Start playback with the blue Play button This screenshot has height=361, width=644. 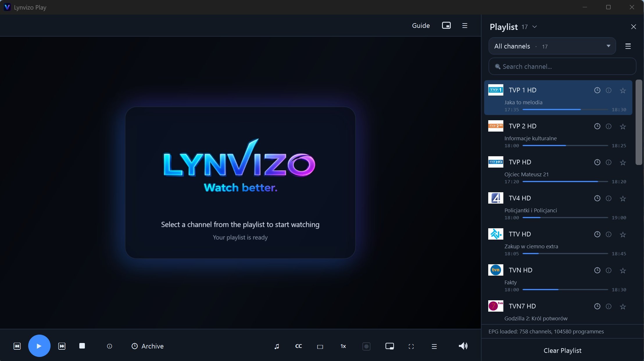[x=39, y=346]
